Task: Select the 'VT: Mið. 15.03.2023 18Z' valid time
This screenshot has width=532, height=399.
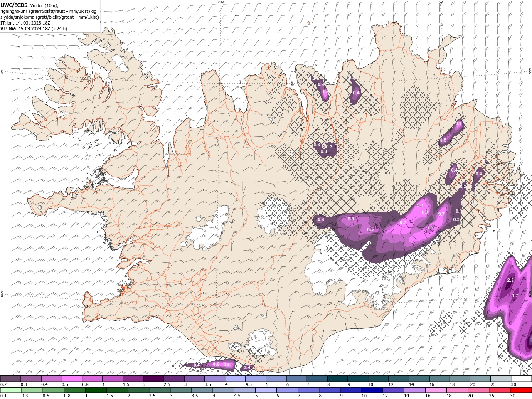Action: point(25,29)
